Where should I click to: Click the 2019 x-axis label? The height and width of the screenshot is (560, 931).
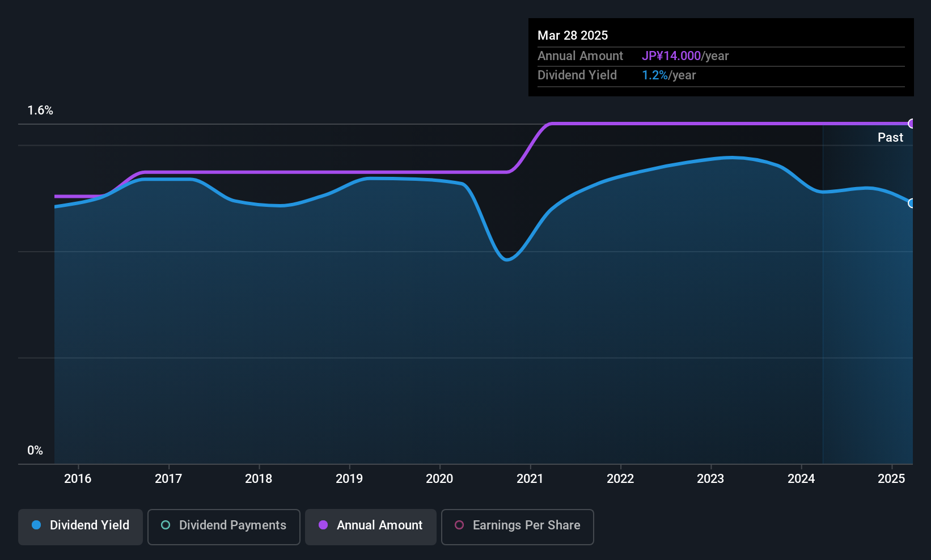tap(349, 478)
